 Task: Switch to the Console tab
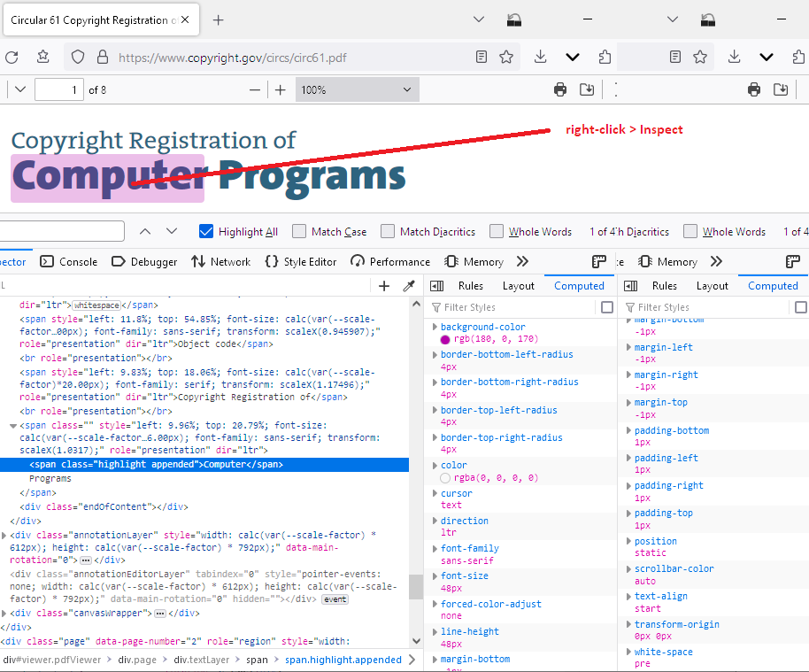pos(69,261)
